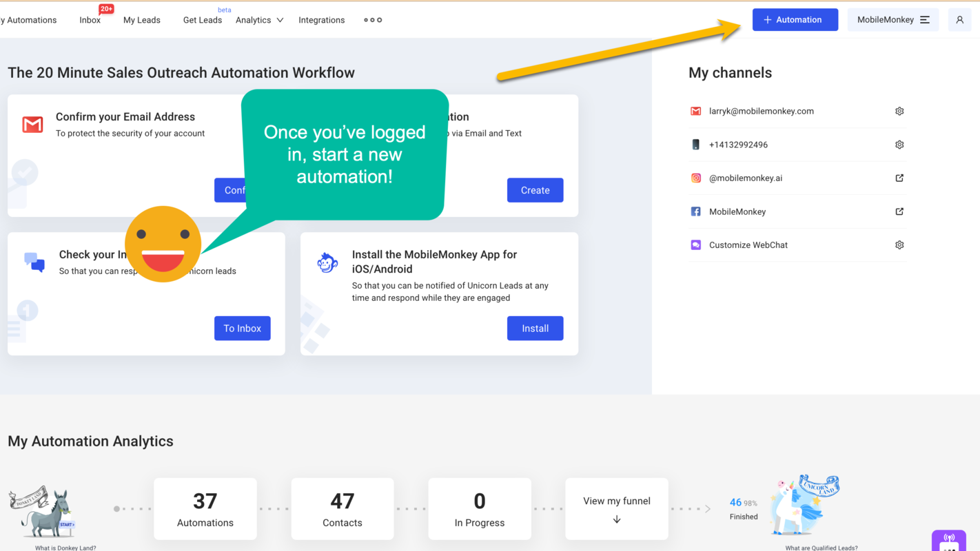Screen dimensions: 980x551
Task: Click the external link icon for @mobilemonkey.ai
Action: pos(899,178)
